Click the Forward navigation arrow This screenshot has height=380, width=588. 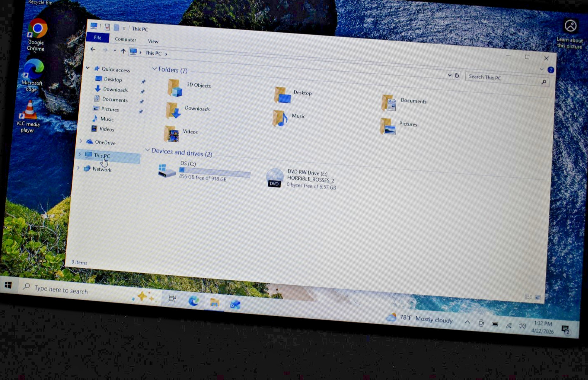click(x=105, y=50)
